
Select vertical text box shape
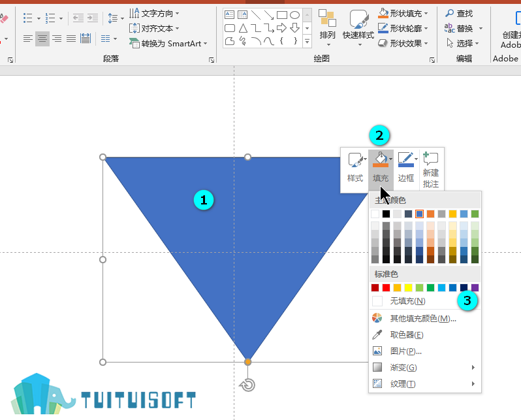tap(243, 14)
